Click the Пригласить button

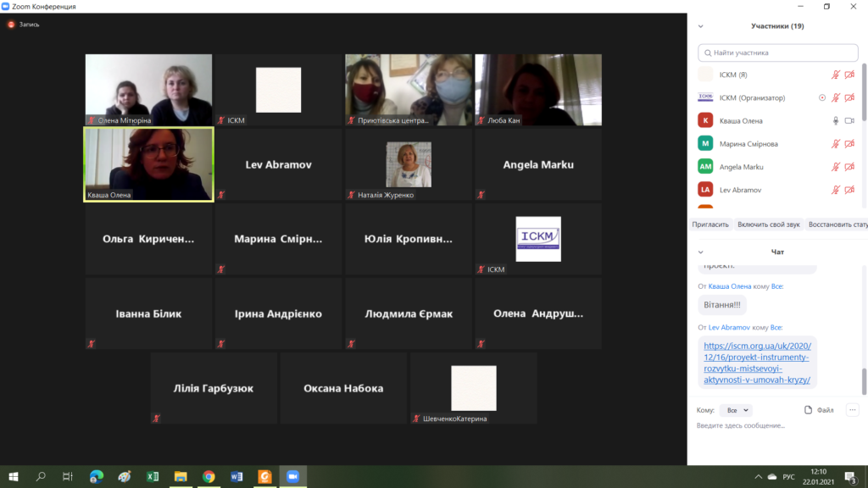point(710,225)
